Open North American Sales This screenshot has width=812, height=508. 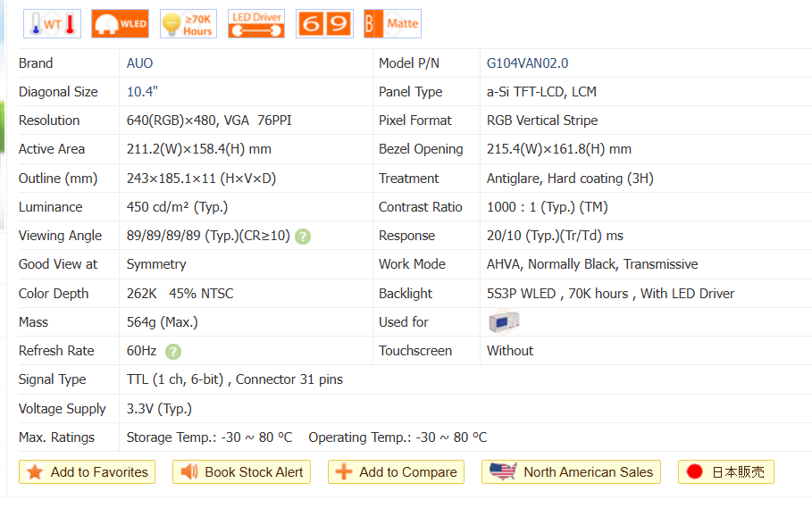572,472
